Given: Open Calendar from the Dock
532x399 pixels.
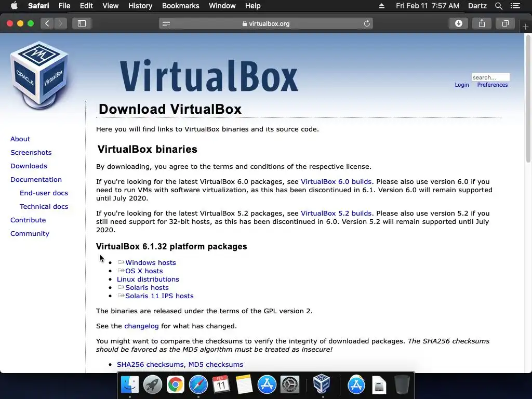Looking at the screenshot, I should pyautogui.click(x=221, y=385).
